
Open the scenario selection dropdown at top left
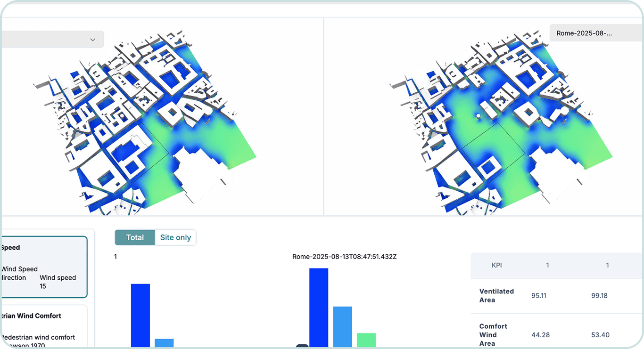tap(52, 39)
